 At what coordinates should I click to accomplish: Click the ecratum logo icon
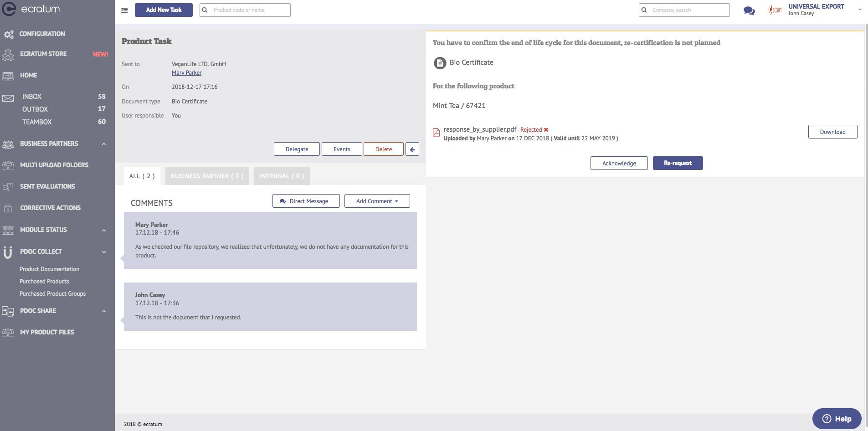coord(9,9)
